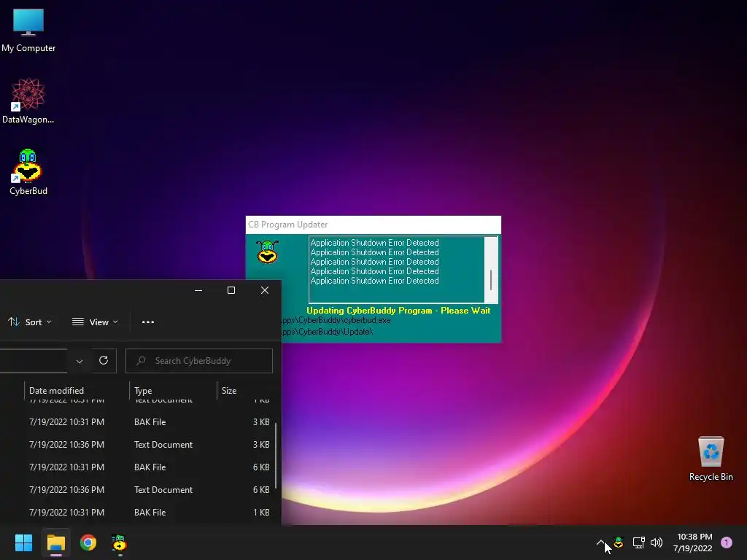Refresh the CyberBuddy folder

[104, 360]
